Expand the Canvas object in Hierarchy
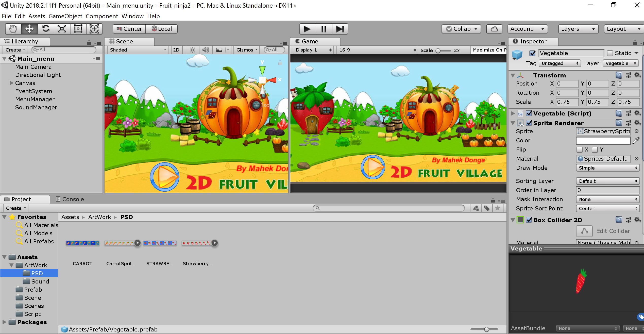This screenshot has width=644, height=334. (x=11, y=83)
